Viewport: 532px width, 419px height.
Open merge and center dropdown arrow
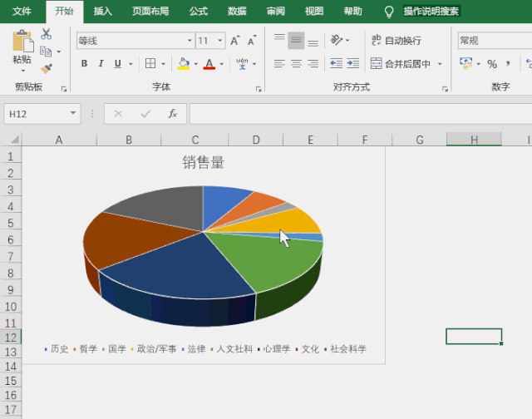click(x=440, y=64)
